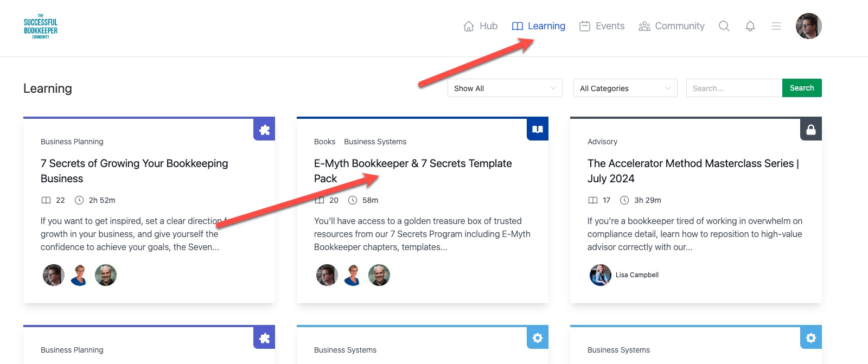Click the Lisa Campbell name

pos(637,275)
